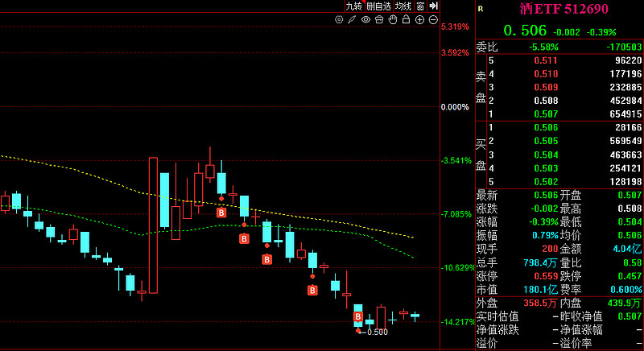Click the 振幅 0.79% value

[x=546, y=235]
